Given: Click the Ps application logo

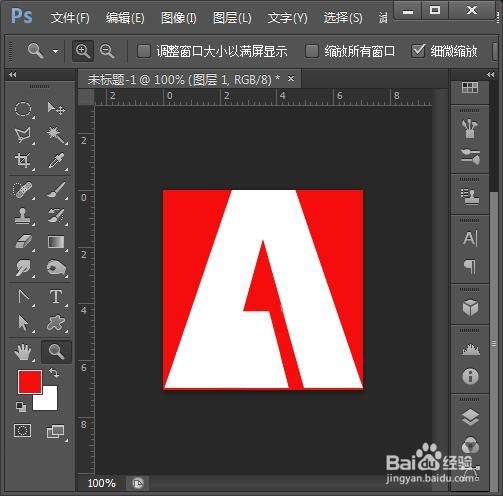Looking at the screenshot, I should [x=22, y=16].
